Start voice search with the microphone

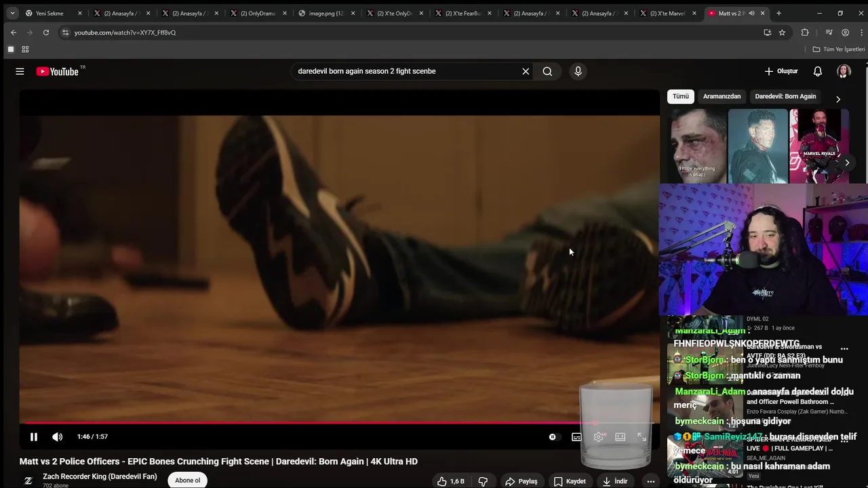coord(578,71)
